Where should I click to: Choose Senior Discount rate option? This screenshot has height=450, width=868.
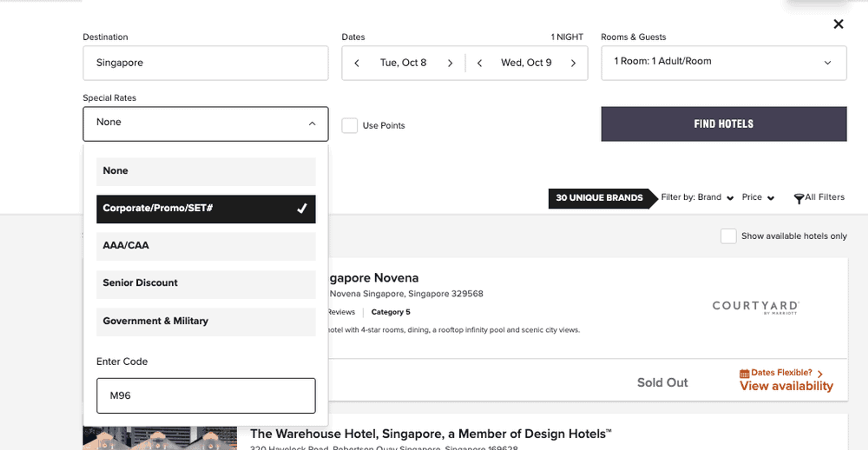coord(205,283)
